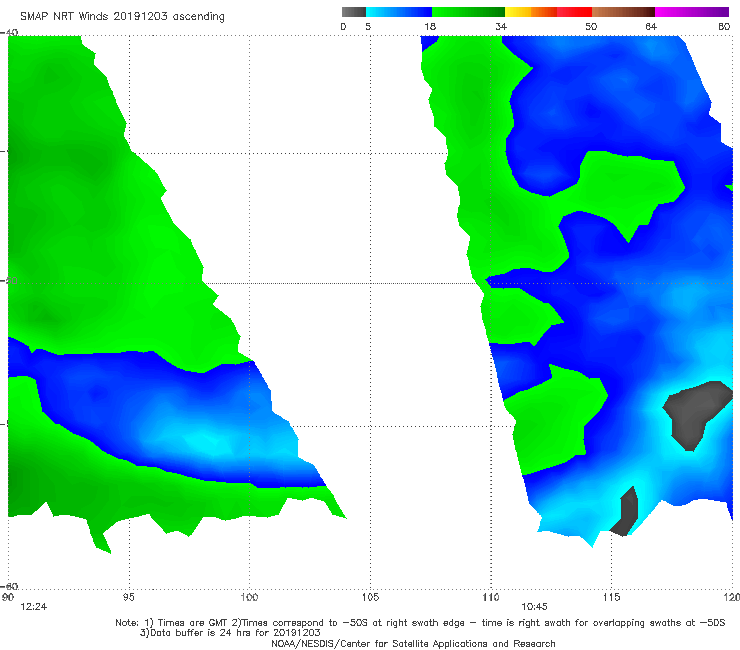Click the yellow-orange segment of the colorbar
The height and width of the screenshot is (650, 740).
tap(530, 12)
